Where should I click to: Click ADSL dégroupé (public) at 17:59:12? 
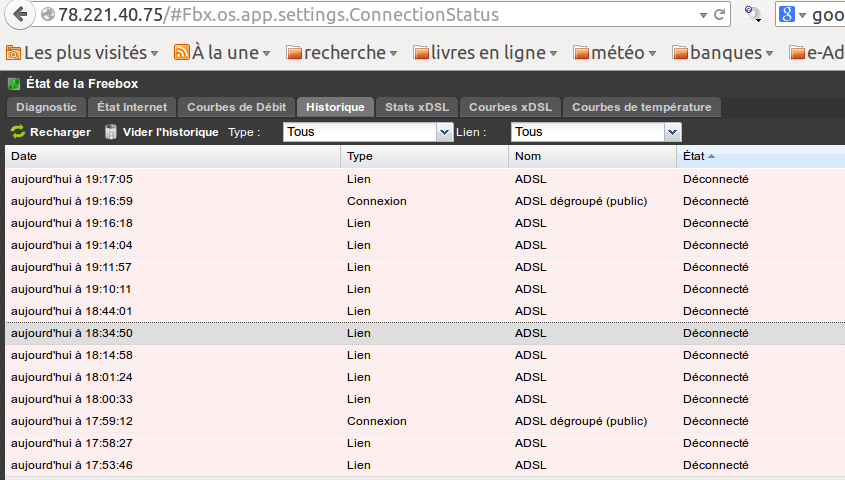[581, 421]
